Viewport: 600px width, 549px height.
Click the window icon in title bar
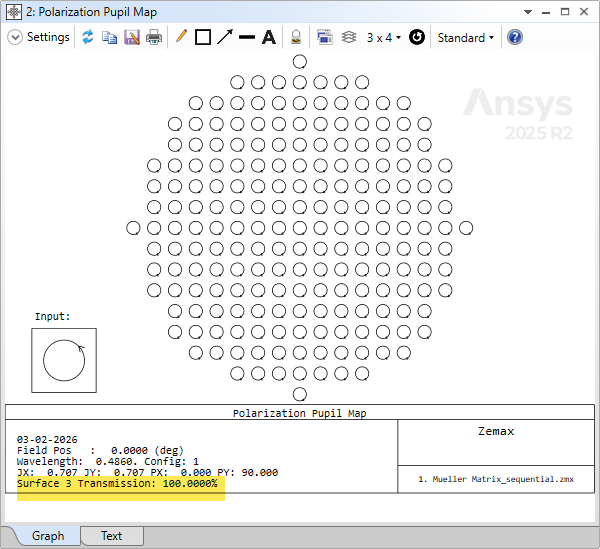coord(14,12)
